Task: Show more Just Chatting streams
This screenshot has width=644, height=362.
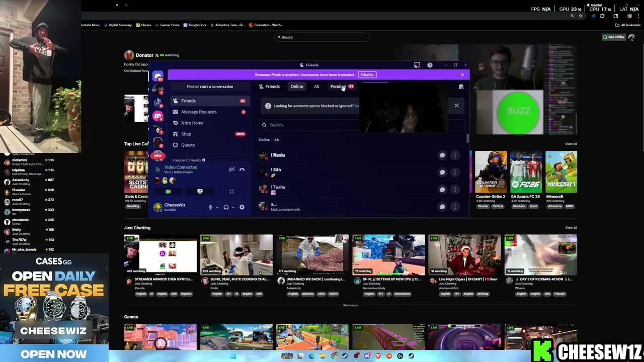Action: point(351,305)
